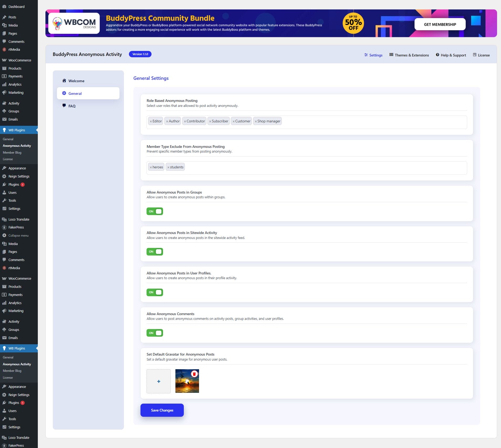Viewport: 501px width, 448px height.
Task: Disable anonymous posts in groups toggle
Action: pyautogui.click(x=155, y=211)
